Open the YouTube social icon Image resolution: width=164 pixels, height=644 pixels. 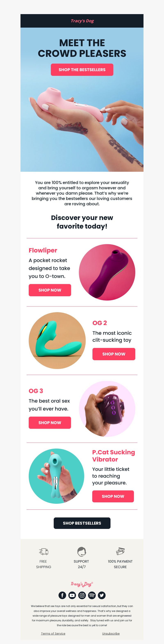click(72, 595)
